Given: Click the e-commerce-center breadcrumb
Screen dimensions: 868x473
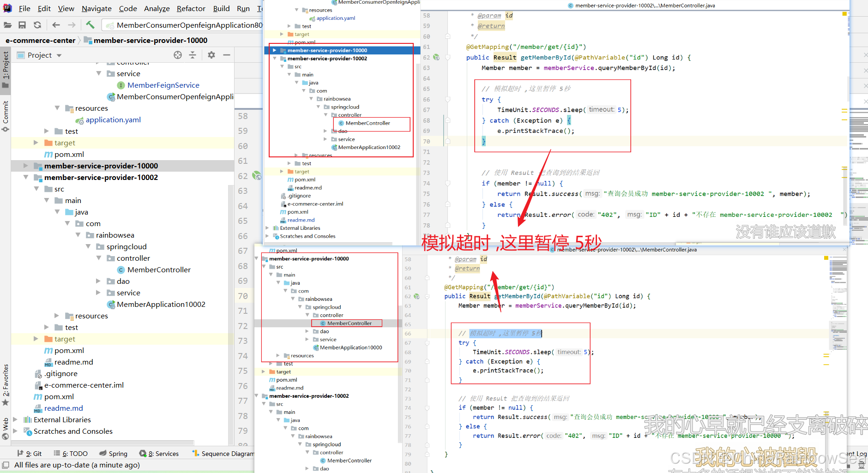Looking at the screenshot, I should (x=40, y=40).
